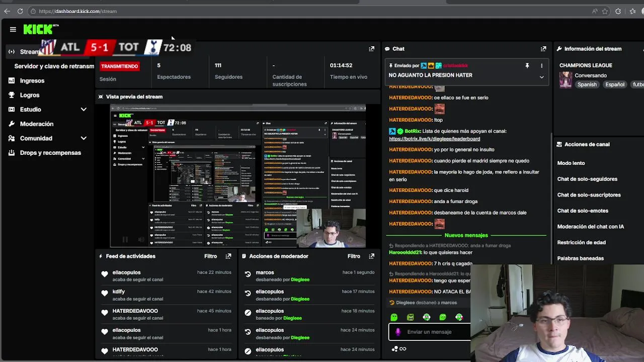The image size is (644, 362).
Task: Pop out the stream session panel
Action: [371, 49]
